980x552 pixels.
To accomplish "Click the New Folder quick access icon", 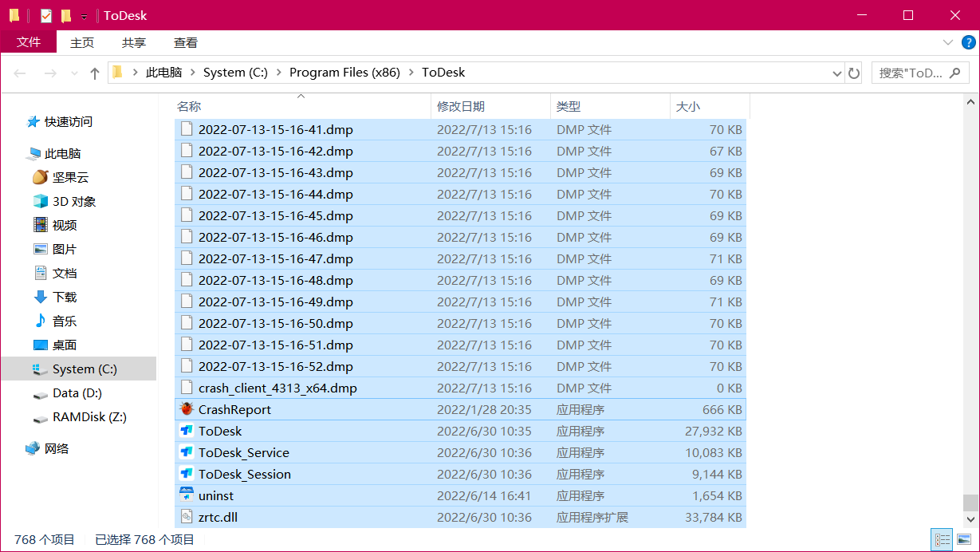I will pos(66,15).
